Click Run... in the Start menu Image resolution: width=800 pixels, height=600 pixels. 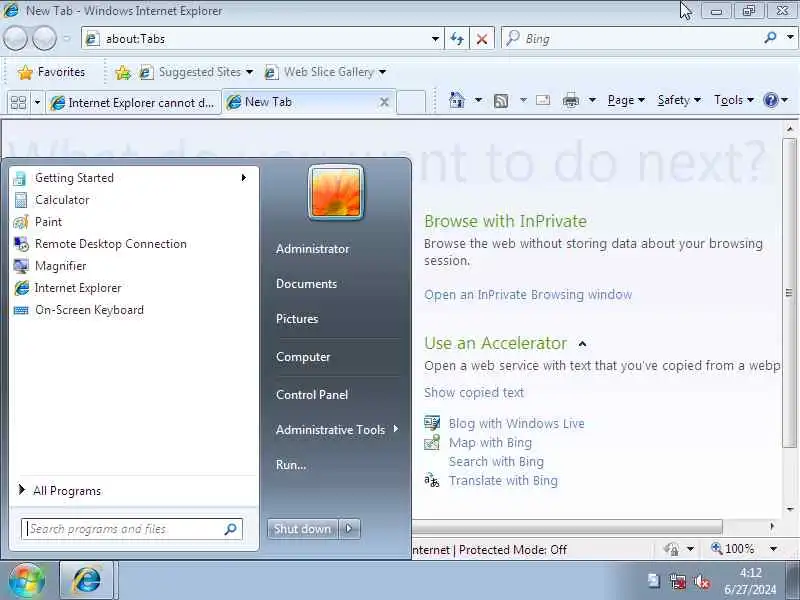point(291,465)
